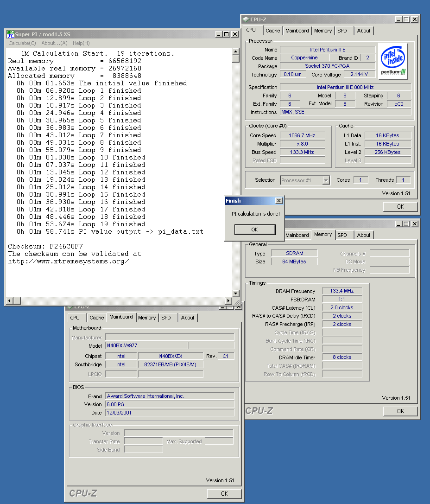Select Mainboard tab in Memory CPU-Z window
The width and height of the screenshot is (430, 504).
pos(297,235)
